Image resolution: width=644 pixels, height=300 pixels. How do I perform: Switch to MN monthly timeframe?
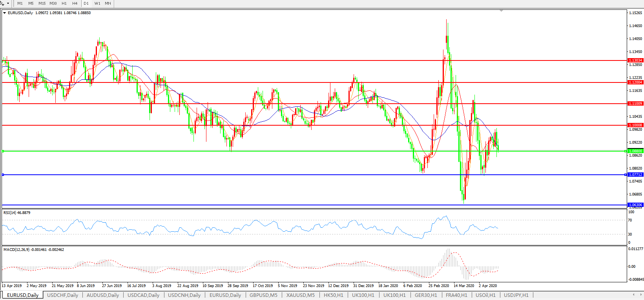[108, 4]
